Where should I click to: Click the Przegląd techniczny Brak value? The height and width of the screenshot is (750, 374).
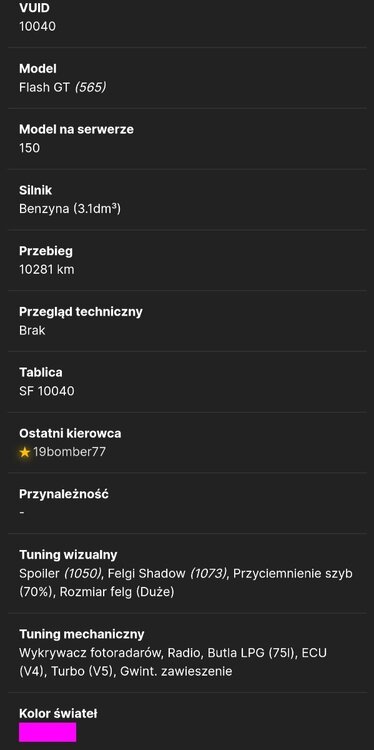coord(32,330)
